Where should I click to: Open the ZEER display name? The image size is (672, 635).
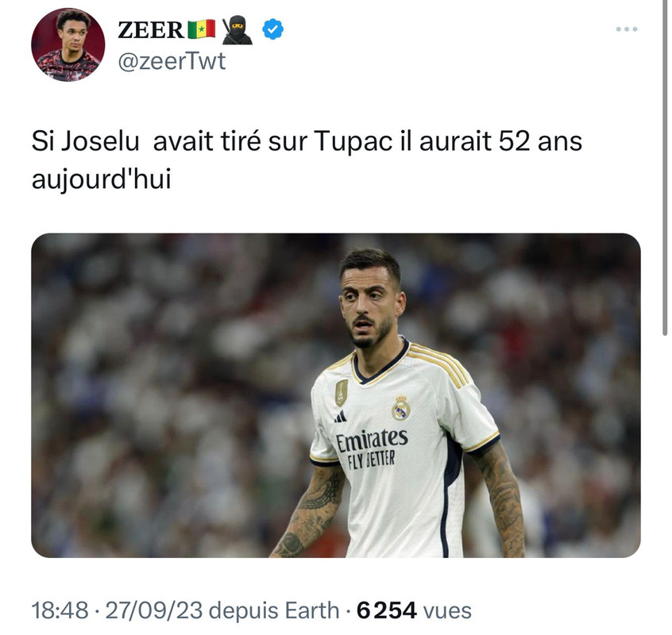point(151,30)
